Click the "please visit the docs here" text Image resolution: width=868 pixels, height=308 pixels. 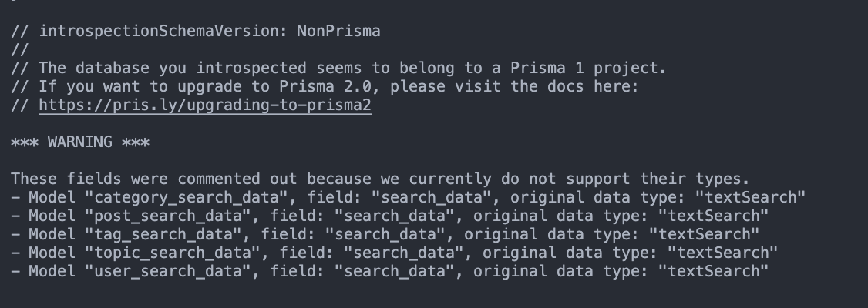point(514,86)
